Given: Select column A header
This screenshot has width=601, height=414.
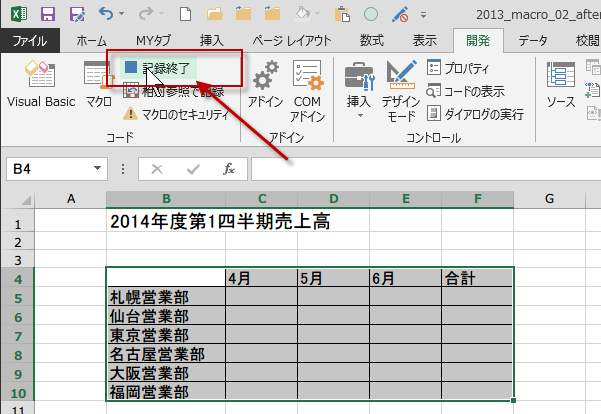Looking at the screenshot, I should pos(71,199).
